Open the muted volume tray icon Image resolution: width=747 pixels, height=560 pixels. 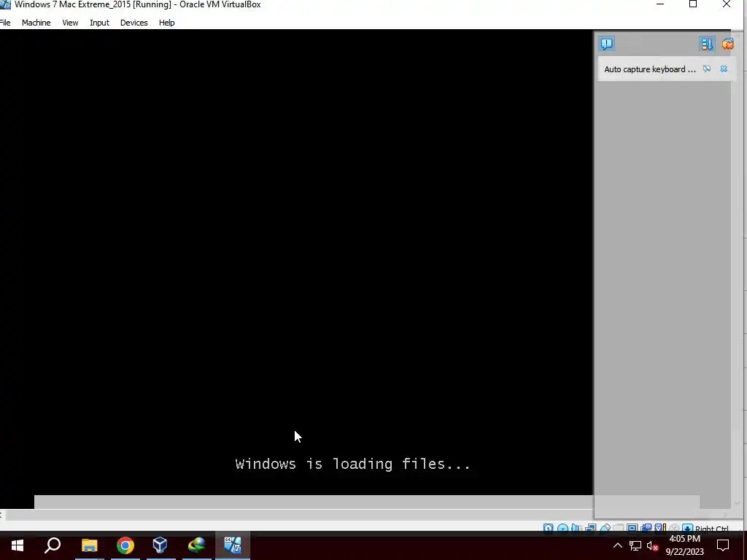[x=652, y=545]
